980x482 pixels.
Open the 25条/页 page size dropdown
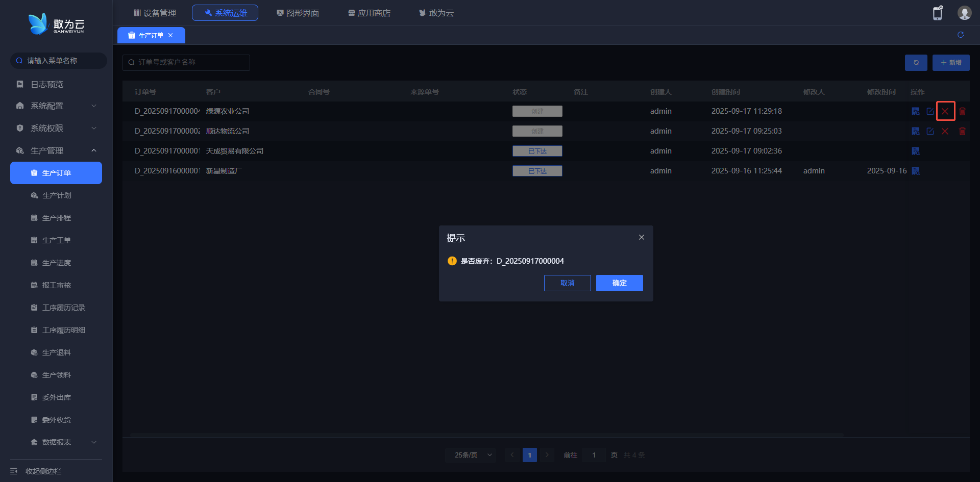coord(473,455)
